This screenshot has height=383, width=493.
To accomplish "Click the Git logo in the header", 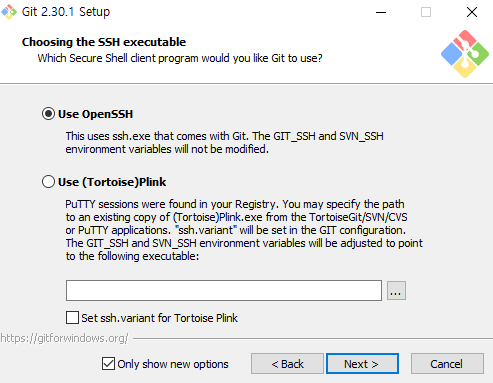I will point(465,54).
